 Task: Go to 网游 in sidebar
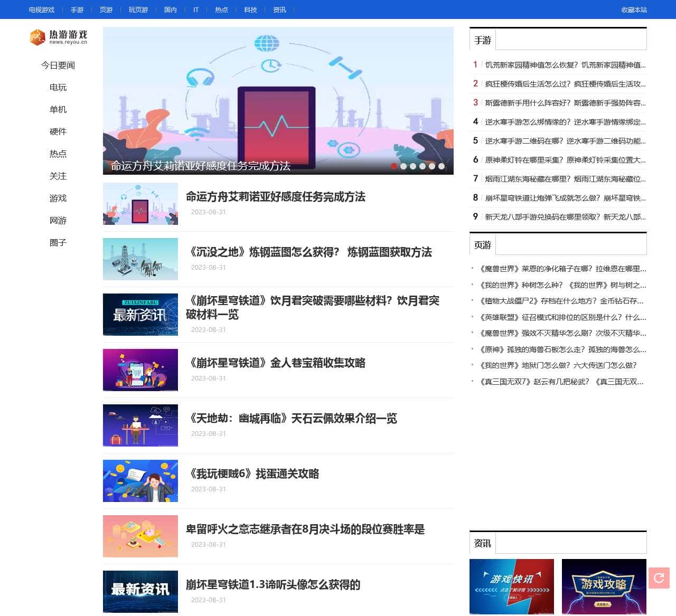tap(58, 221)
